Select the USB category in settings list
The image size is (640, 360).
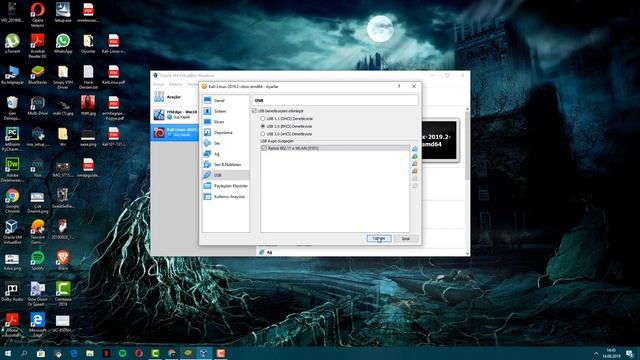click(225, 175)
